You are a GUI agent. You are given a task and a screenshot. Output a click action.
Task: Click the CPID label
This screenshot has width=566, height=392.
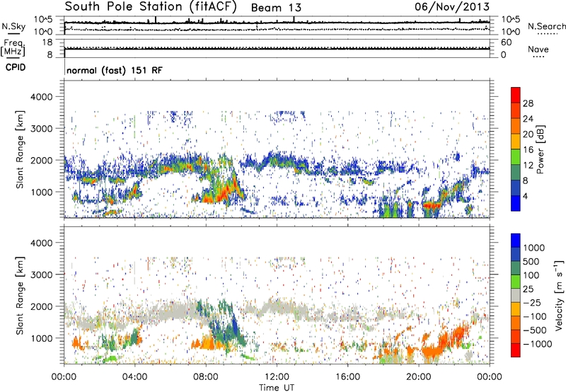click(x=16, y=67)
